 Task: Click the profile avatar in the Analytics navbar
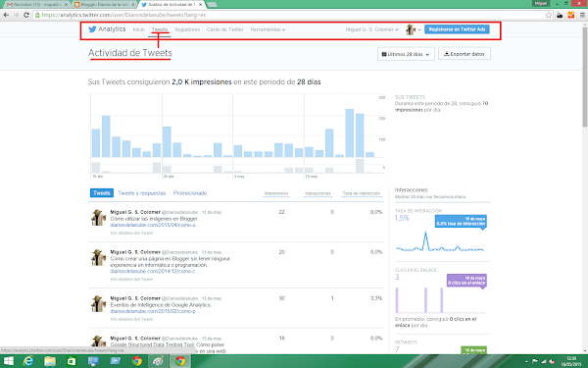411,29
